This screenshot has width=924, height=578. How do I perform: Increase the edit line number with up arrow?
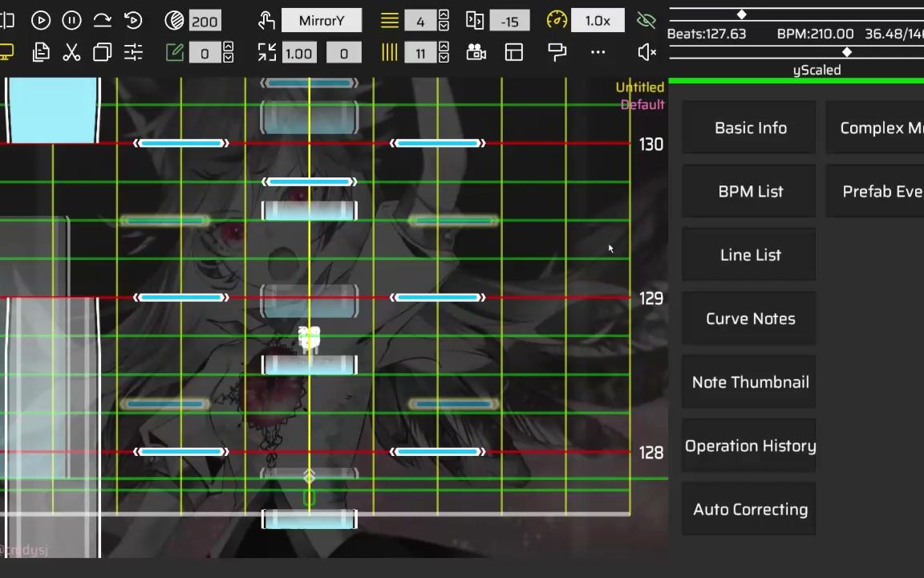pyautogui.click(x=228, y=47)
